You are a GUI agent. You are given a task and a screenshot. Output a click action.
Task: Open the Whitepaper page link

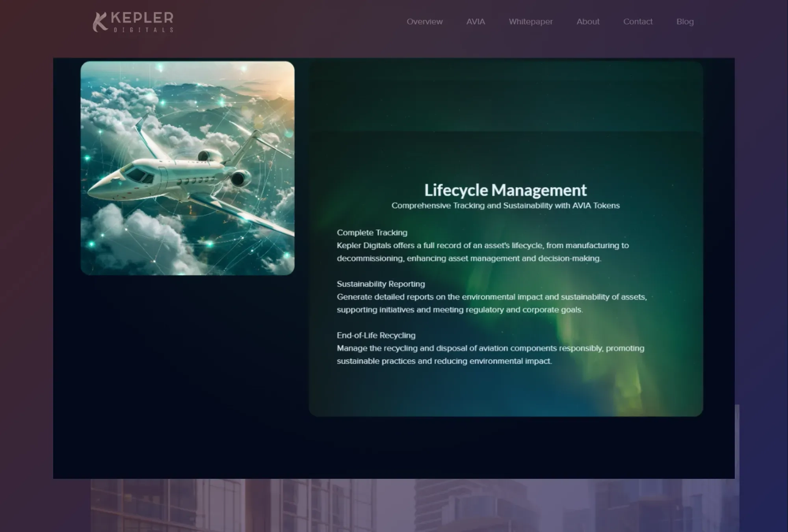[530, 22]
